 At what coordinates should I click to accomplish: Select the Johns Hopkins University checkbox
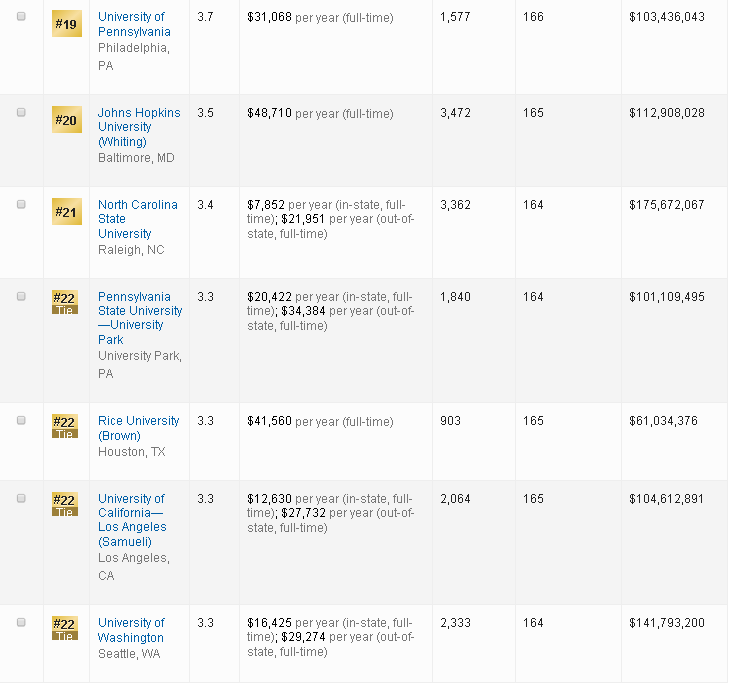(21, 113)
